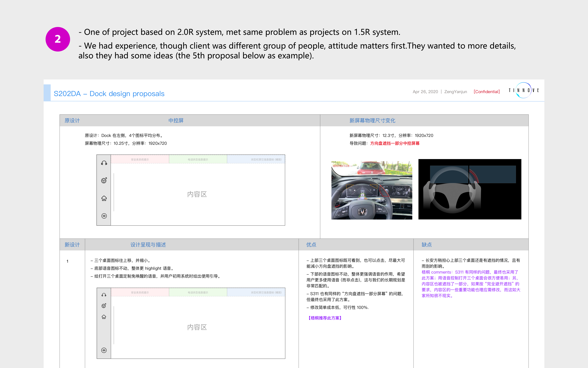Click the green "电话状态信息提示" segment in new design 1
The image size is (588, 368).
(198, 292)
